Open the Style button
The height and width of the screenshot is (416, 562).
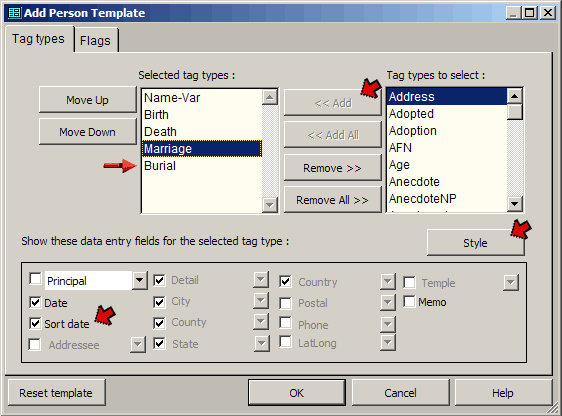point(476,243)
